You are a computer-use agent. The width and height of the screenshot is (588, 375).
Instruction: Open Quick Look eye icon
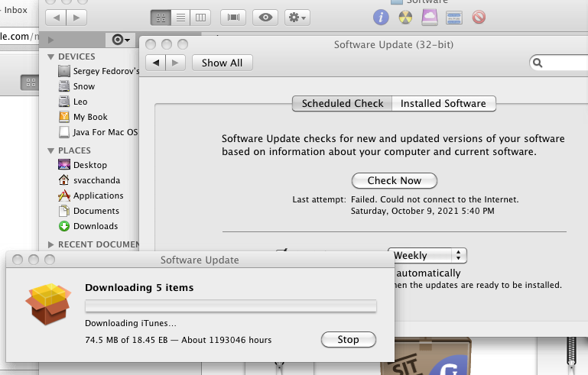265,18
